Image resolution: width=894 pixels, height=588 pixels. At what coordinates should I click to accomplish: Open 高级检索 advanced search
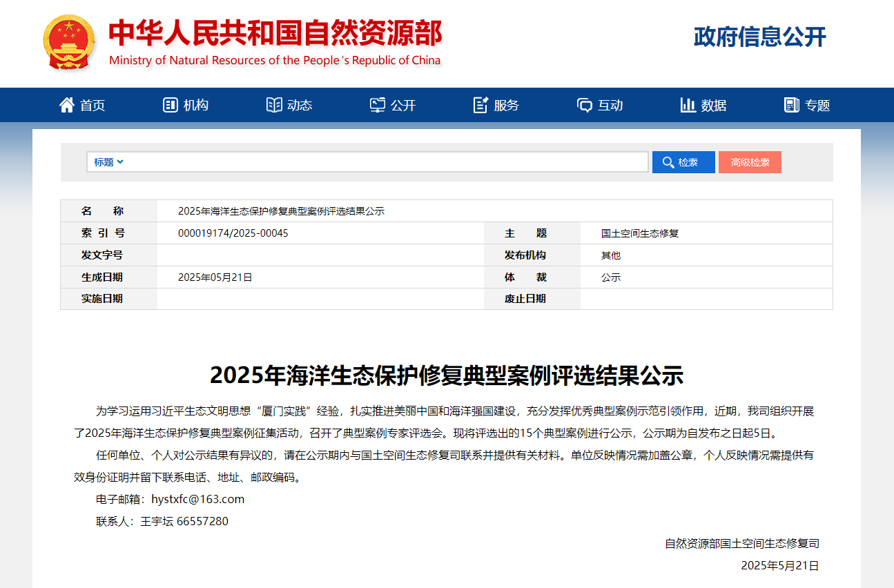coord(750,162)
